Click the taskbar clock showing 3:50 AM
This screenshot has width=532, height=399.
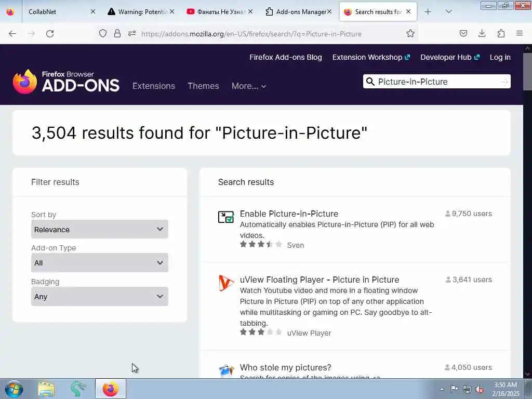coord(506,389)
